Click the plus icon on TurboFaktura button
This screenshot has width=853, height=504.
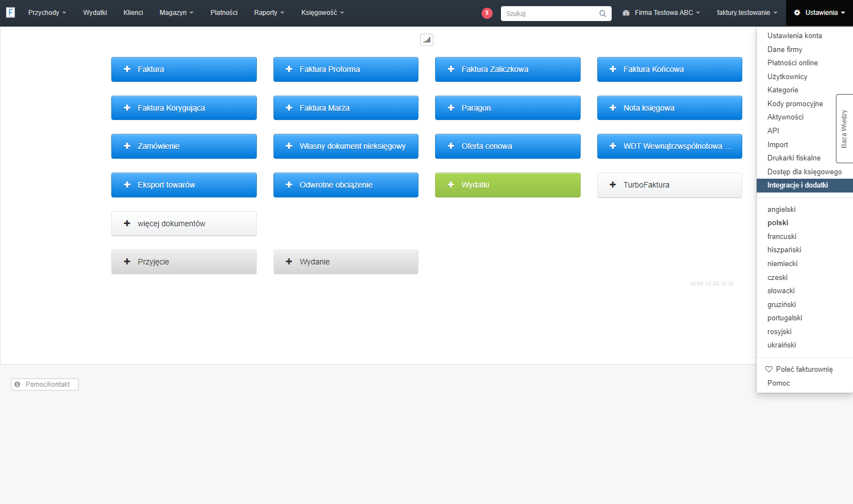(x=613, y=185)
